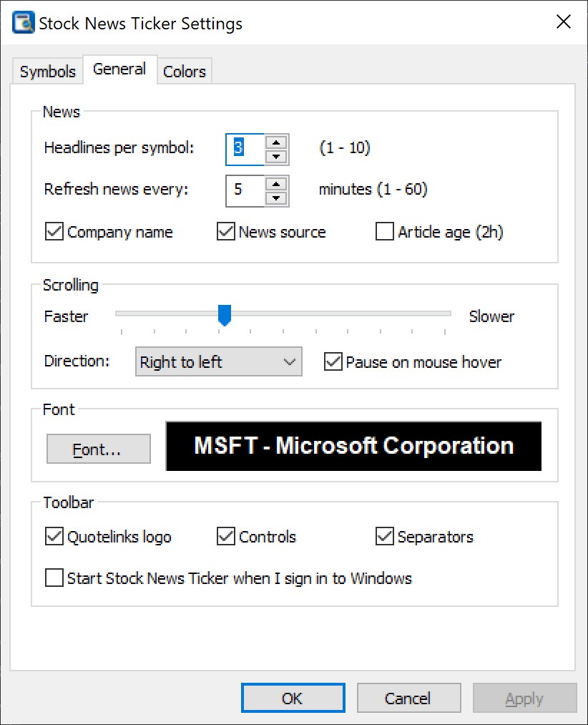The width and height of the screenshot is (588, 725).
Task: Close the settings dialog with X
Action: tap(564, 21)
